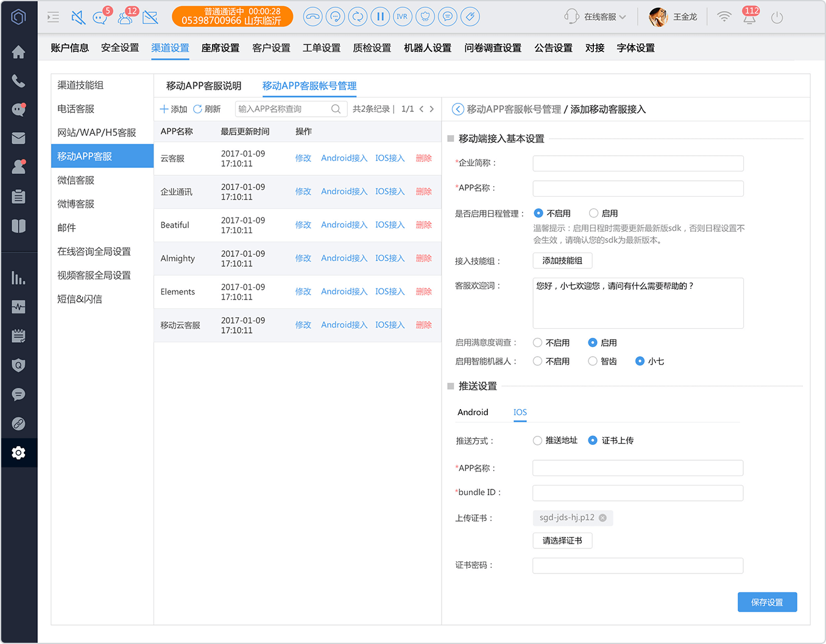
Task: Click the power logout icon
Action: [777, 17]
